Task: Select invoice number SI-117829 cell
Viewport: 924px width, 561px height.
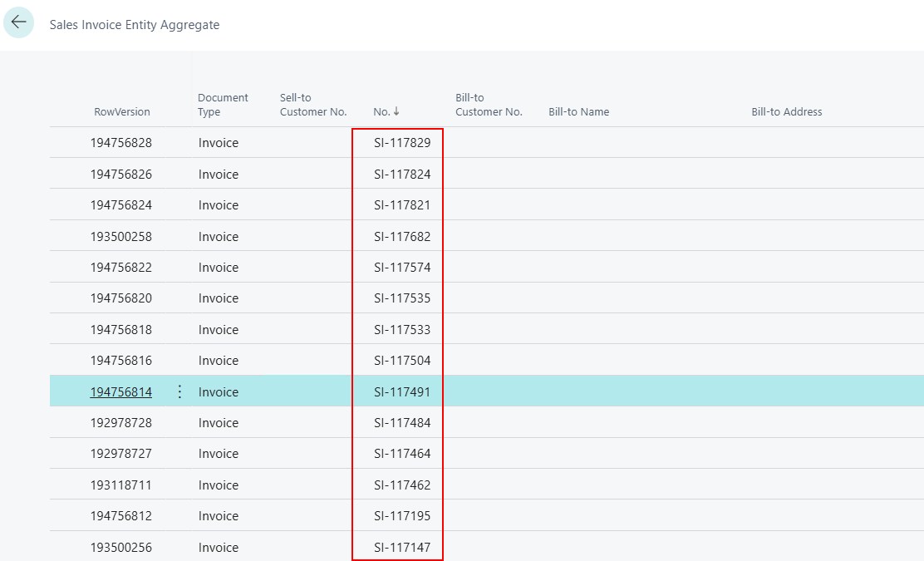Action: click(x=402, y=143)
